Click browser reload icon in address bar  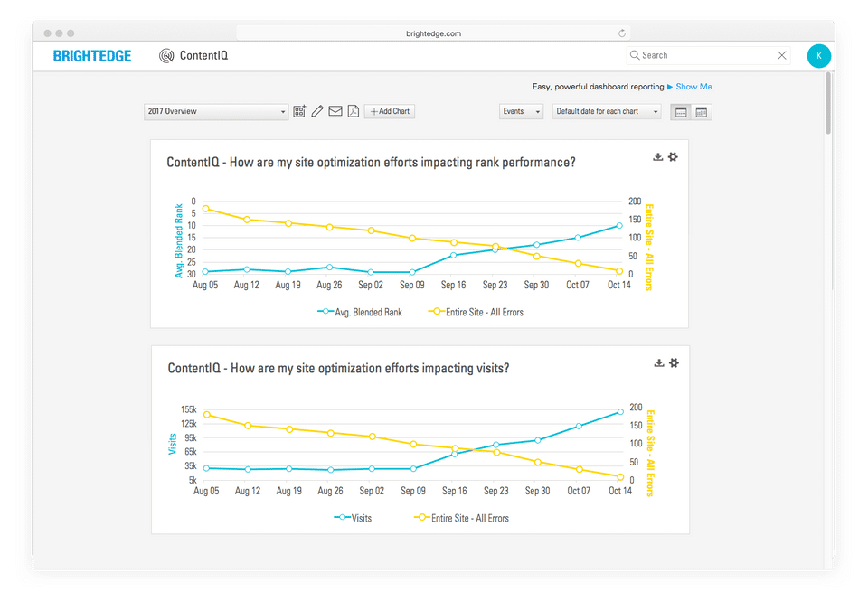click(x=622, y=33)
